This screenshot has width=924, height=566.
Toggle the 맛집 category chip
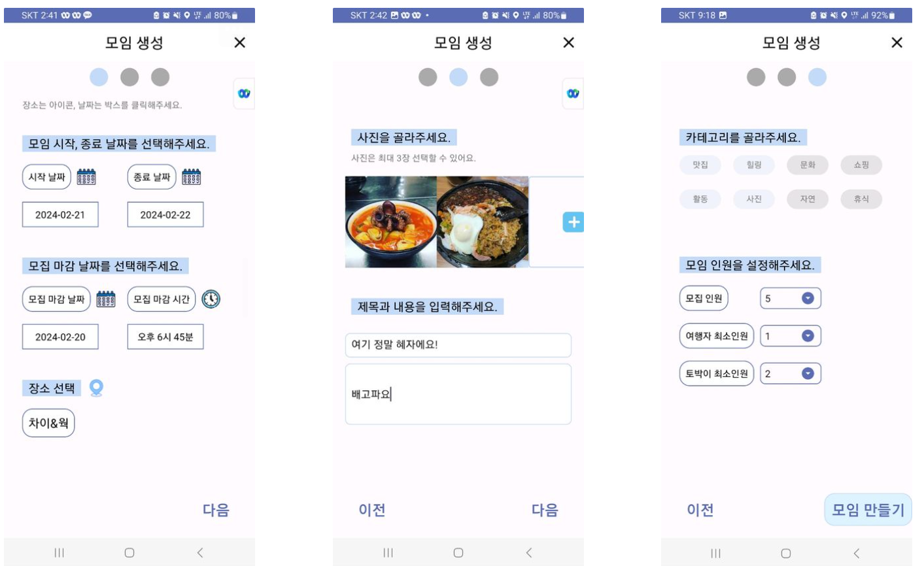[700, 165]
